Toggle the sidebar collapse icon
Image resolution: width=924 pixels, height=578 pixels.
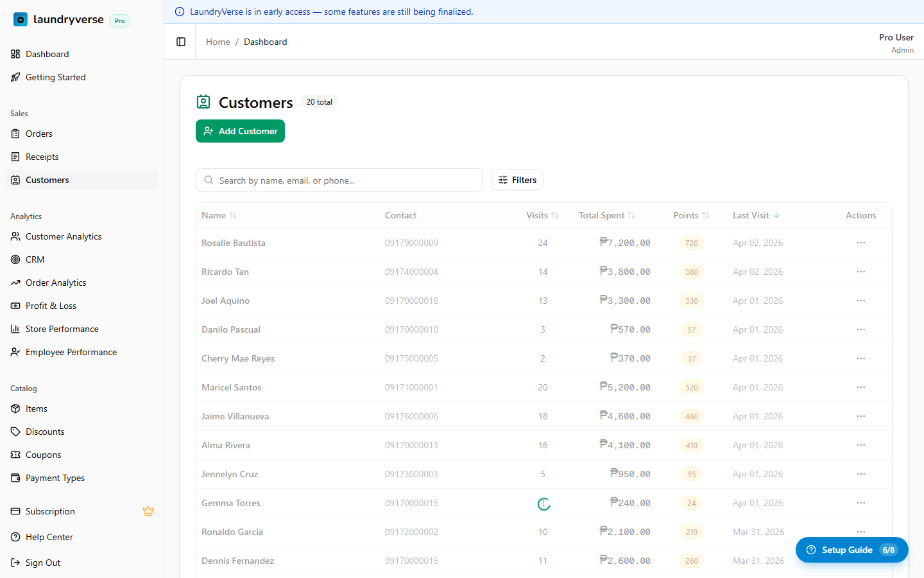pos(181,42)
